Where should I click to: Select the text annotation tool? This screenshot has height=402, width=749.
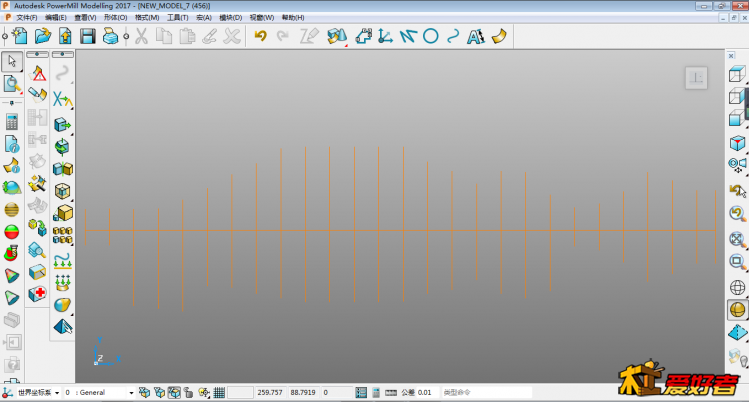[x=476, y=36]
